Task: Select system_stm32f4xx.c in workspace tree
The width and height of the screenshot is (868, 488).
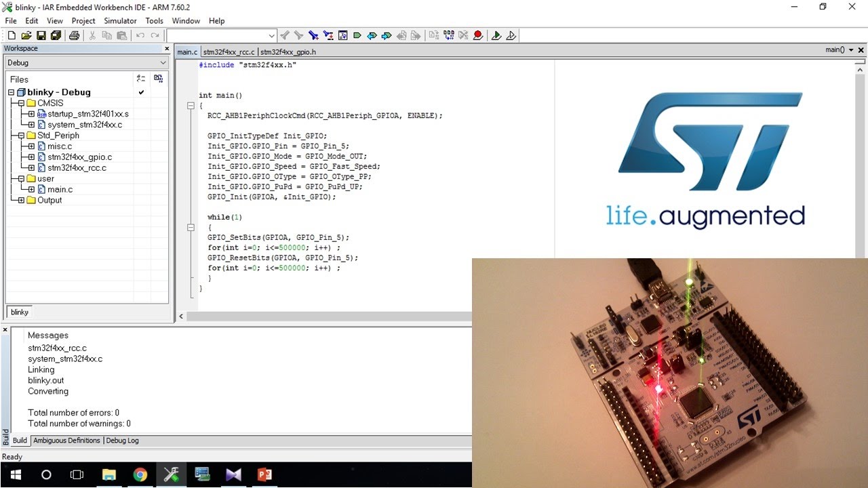Action: [x=85, y=125]
